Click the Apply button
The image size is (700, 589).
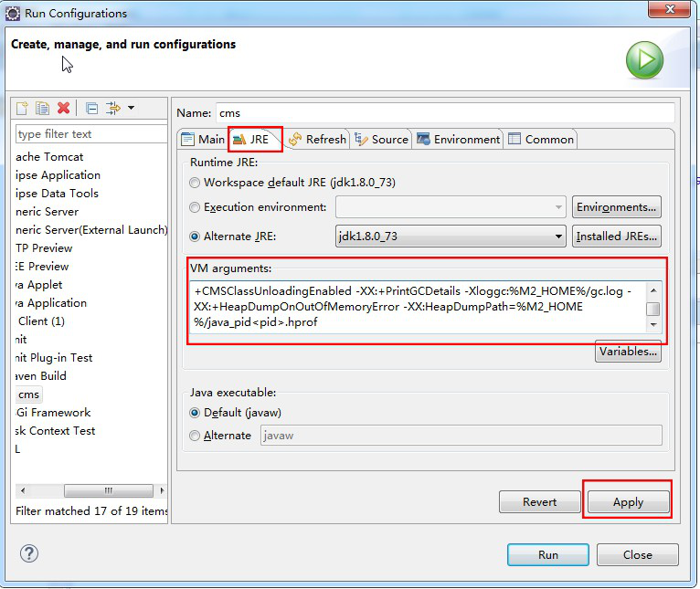click(628, 502)
